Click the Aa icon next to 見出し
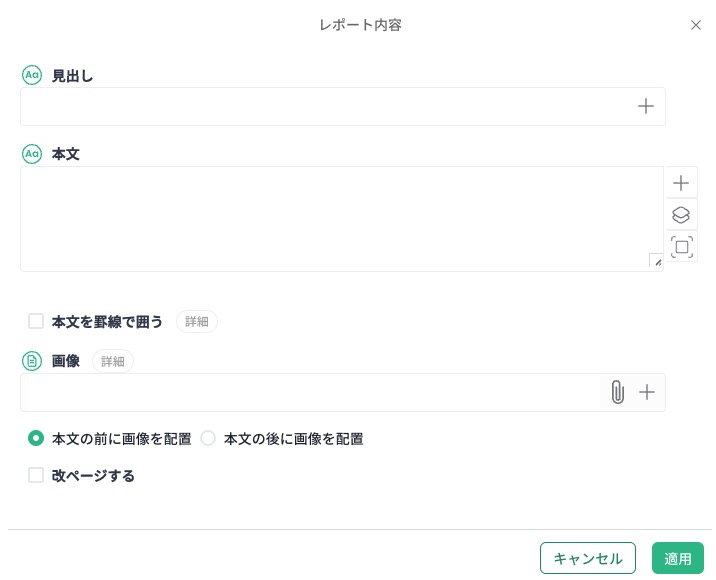This screenshot has height=580, width=716. point(32,75)
